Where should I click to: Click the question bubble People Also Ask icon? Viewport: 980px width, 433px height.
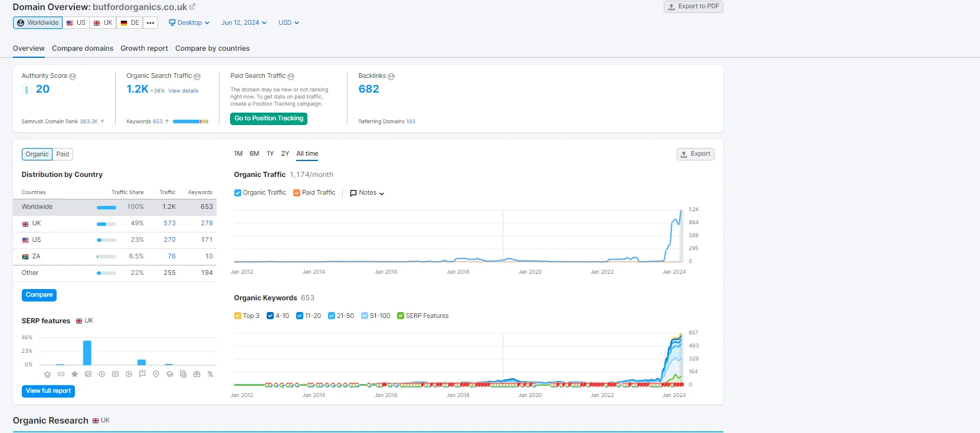click(x=142, y=374)
